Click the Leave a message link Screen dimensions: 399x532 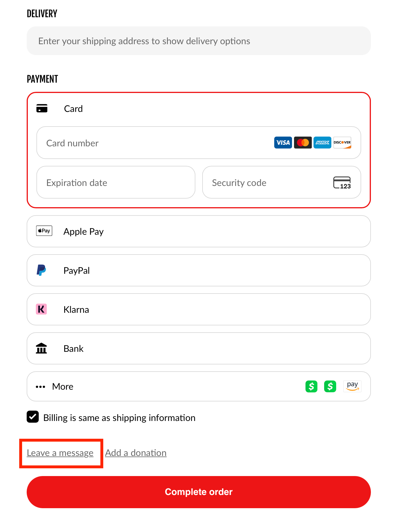tap(60, 453)
